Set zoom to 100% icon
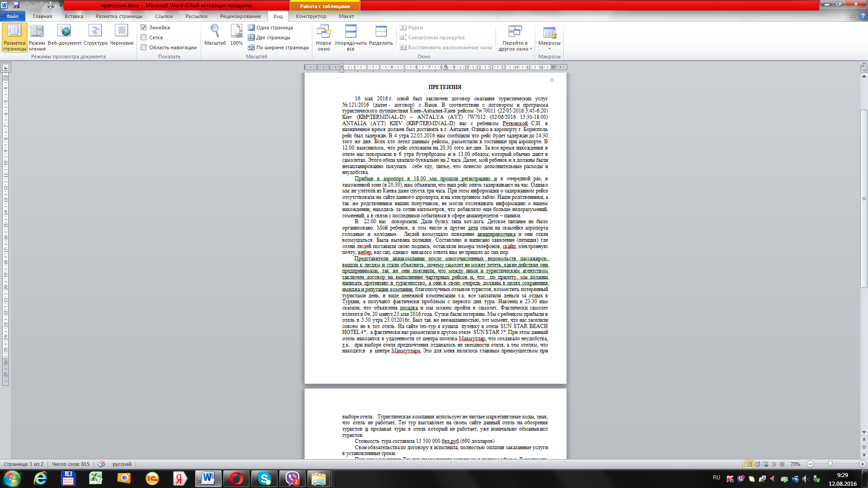This screenshot has width=868, height=488. [x=236, y=32]
